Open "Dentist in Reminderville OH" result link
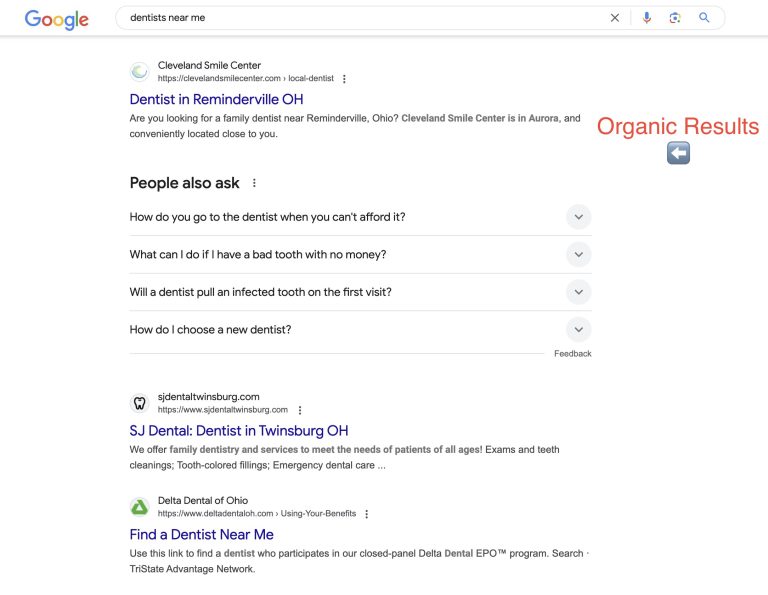768x595 pixels. [216, 99]
